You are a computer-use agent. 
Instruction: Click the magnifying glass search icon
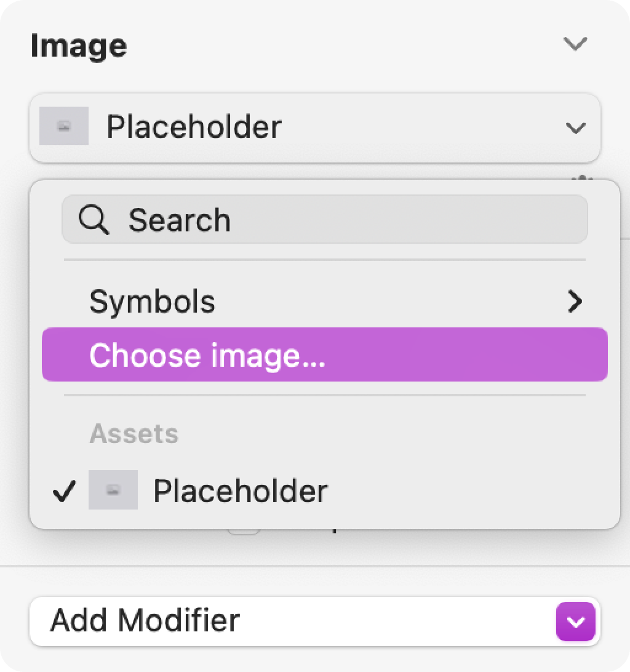point(94,220)
